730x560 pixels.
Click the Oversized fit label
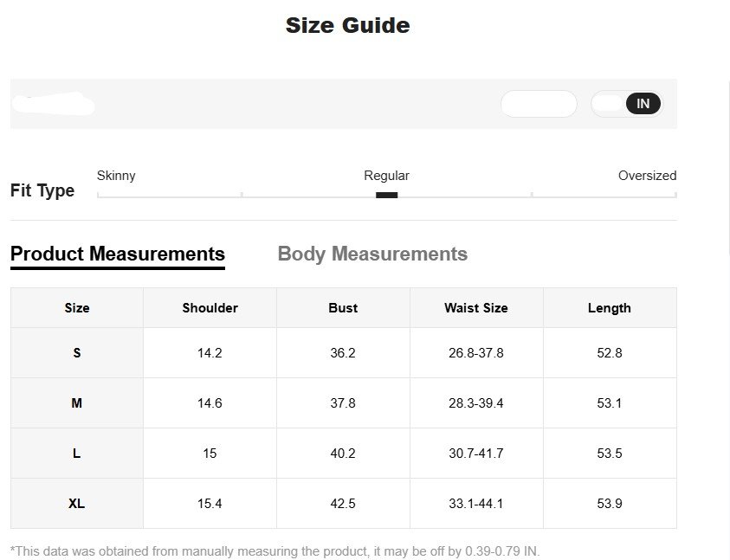[647, 176]
